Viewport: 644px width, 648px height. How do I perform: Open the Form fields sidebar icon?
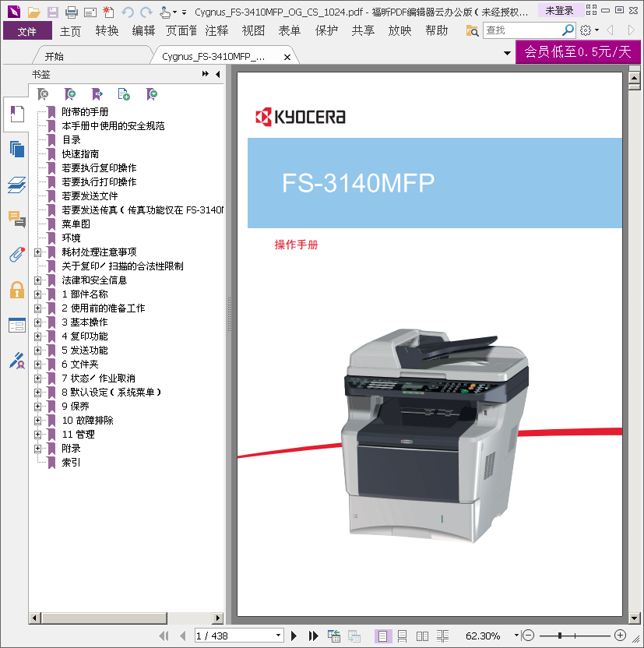coord(17,326)
